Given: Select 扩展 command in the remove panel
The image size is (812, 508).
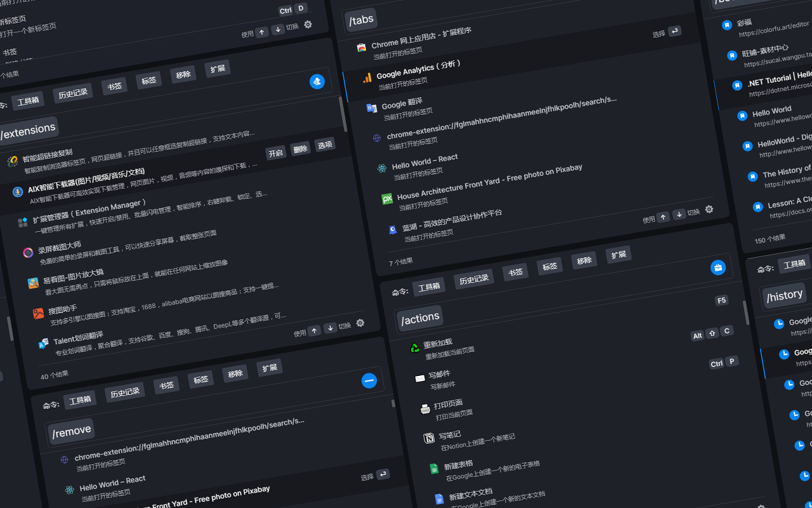Looking at the screenshot, I should click(270, 368).
